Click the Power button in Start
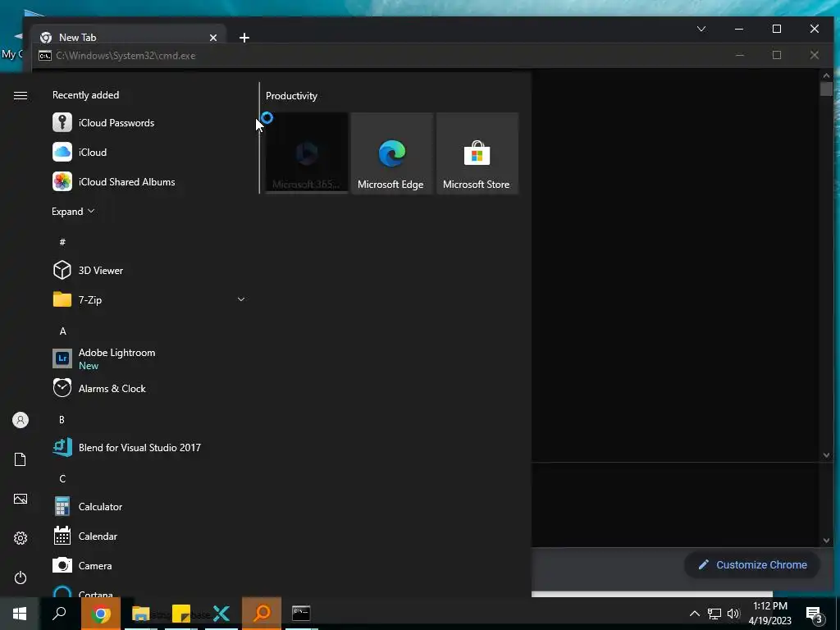 21,577
